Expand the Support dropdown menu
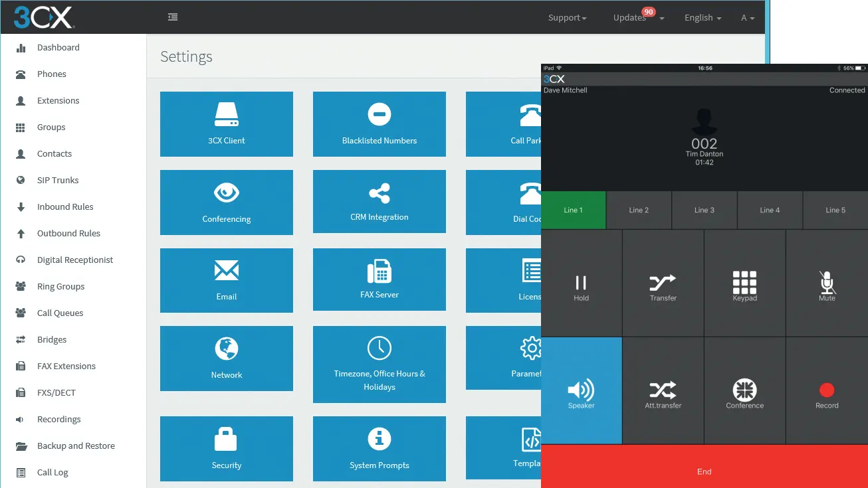This screenshot has height=488, width=868. point(567,18)
